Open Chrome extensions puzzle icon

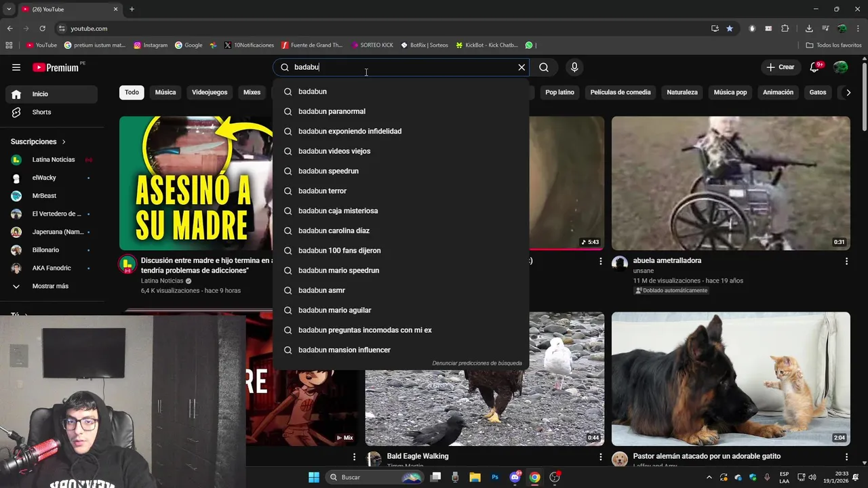785,28
